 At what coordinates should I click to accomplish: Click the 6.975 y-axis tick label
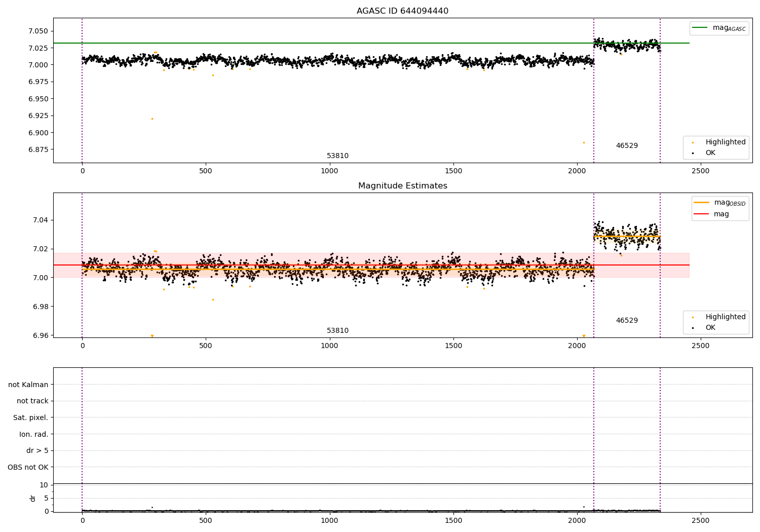37,82
